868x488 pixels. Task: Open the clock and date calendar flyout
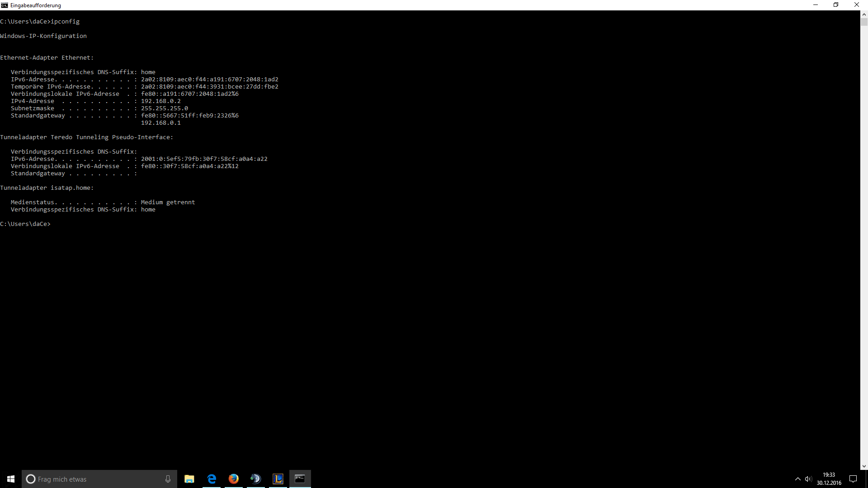(829, 479)
